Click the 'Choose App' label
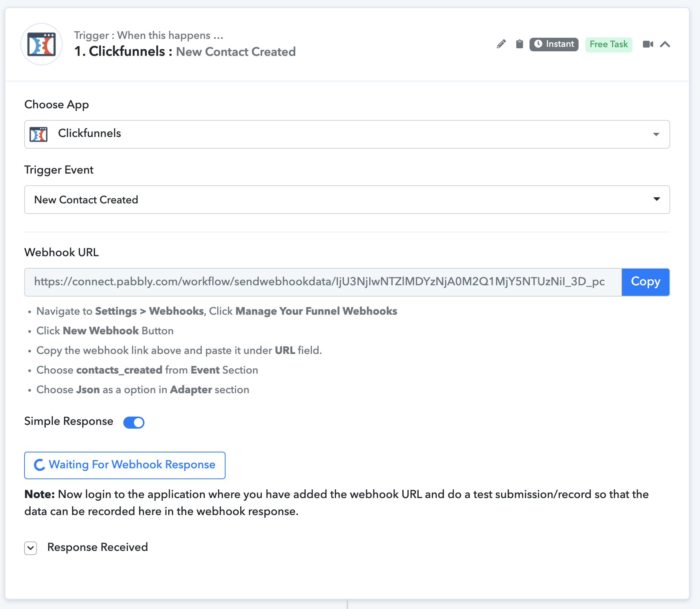 pyautogui.click(x=57, y=105)
